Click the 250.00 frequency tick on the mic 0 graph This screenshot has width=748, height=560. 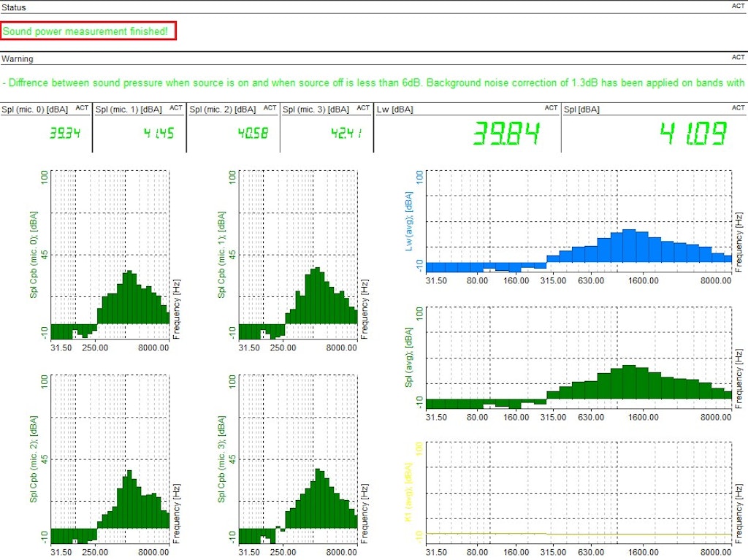coord(95,348)
